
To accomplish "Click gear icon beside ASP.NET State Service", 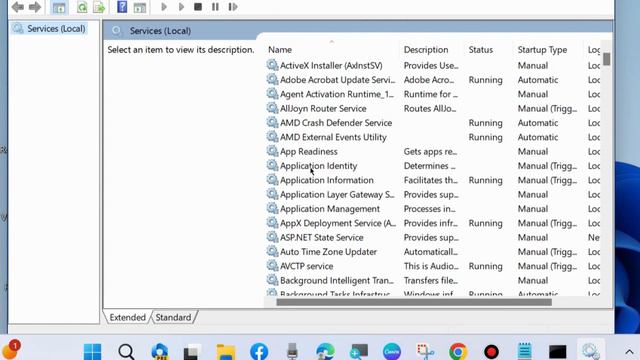I will click(272, 237).
